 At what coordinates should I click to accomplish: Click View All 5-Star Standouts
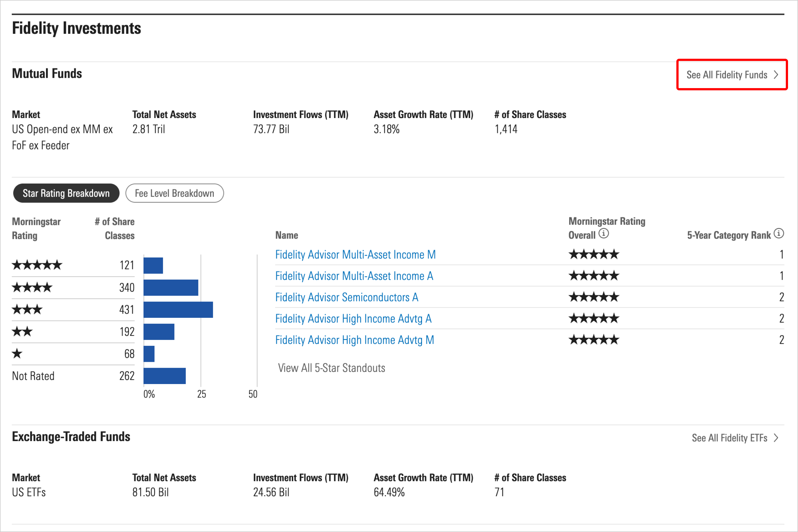pos(331,368)
